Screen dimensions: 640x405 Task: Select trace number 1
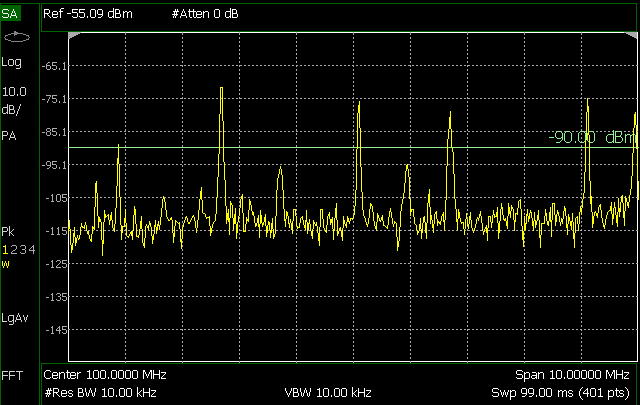point(5,249)
